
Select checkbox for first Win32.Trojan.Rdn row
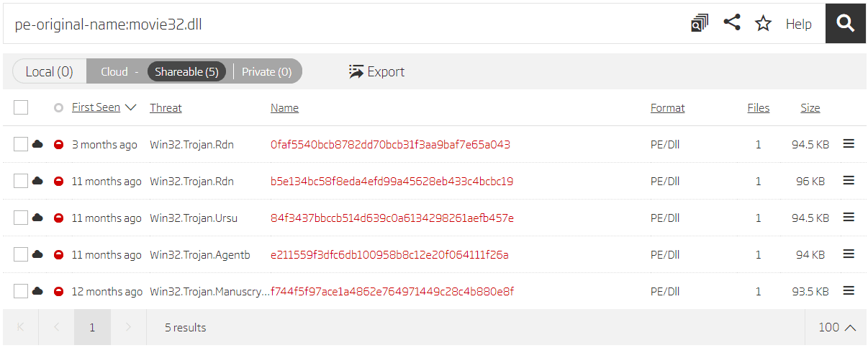[21, 144]
